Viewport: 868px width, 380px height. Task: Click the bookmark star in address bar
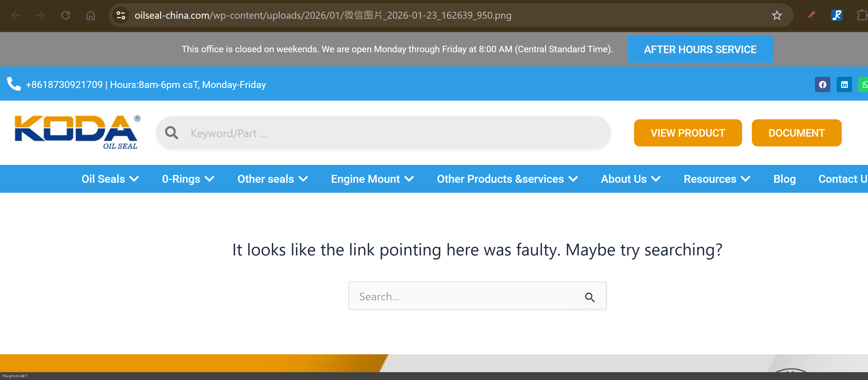777,16
